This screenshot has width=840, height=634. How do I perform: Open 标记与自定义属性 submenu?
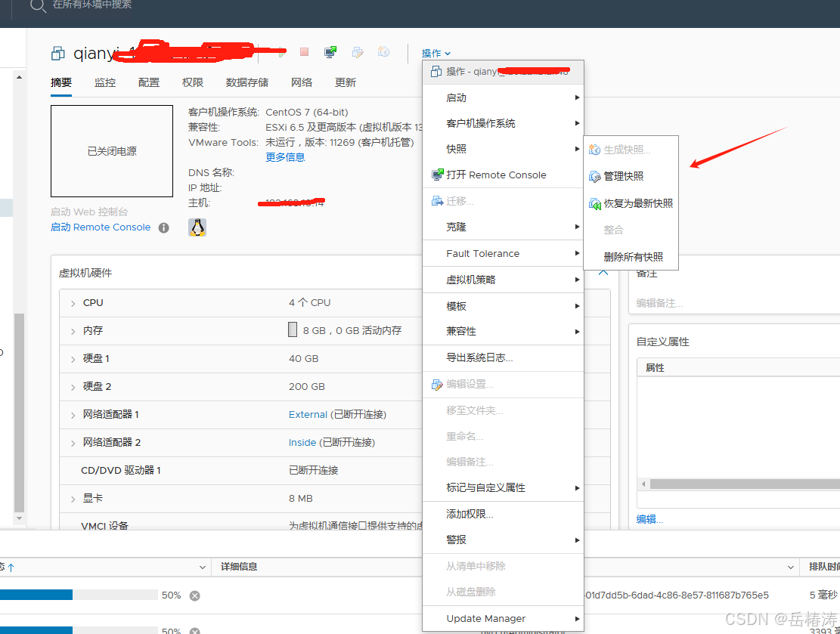coord(503,488)
